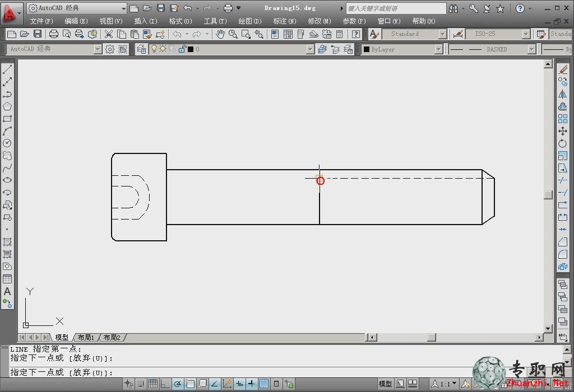Select the Spline drawing tool

pyautogui.click(x=7, y=168)
